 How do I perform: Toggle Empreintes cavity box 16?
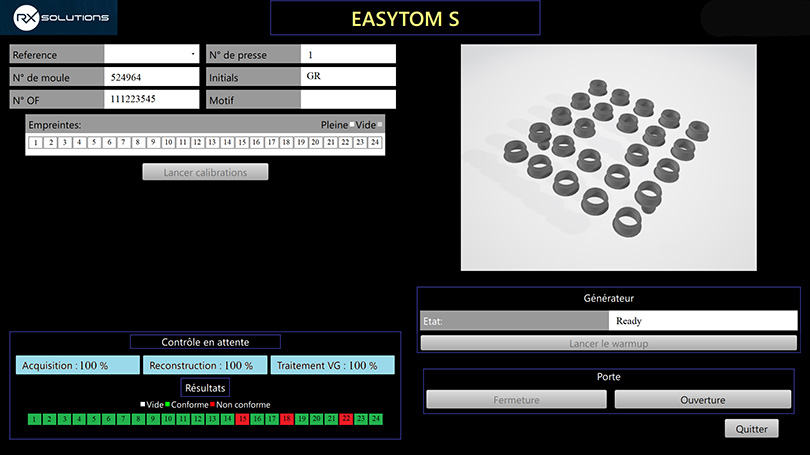coord(256,142)
